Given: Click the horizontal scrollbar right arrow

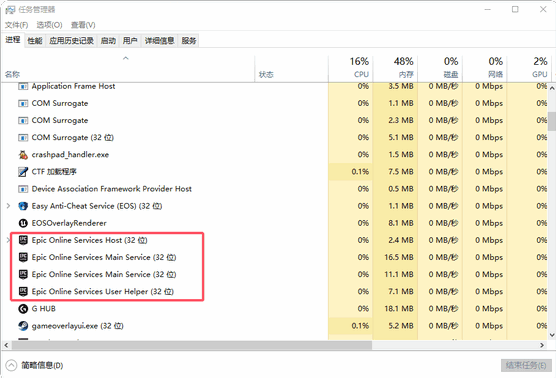Looking at the screenshot, I should coord(542,345).
